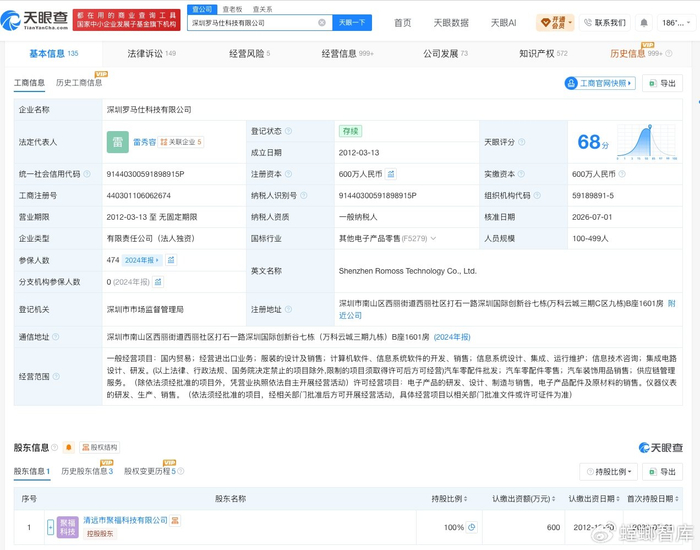This screenshot has height=550, width=700.
Task: Open the 股权结构 button
Action: [x=100, y=447]
